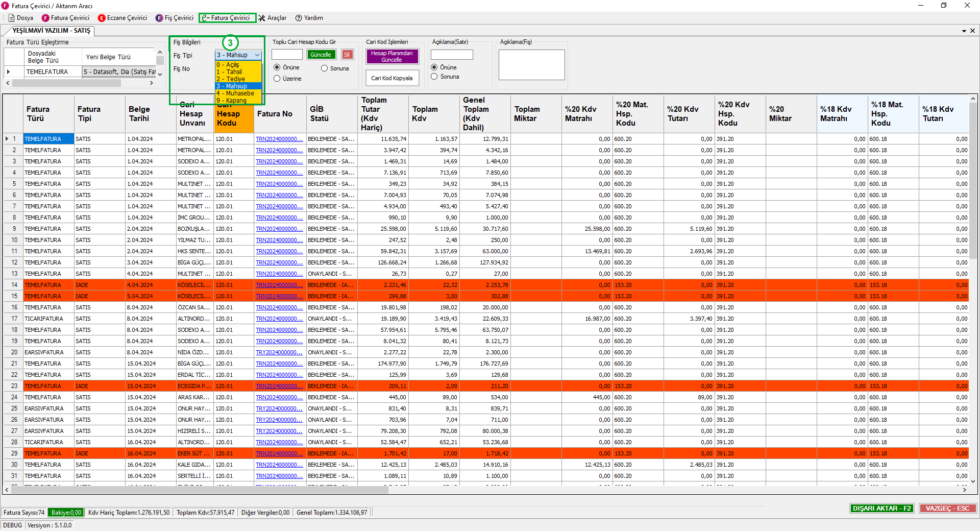Click IADE cell in row 23
Viewport: 980px width, 531px height.
(100, 386)
